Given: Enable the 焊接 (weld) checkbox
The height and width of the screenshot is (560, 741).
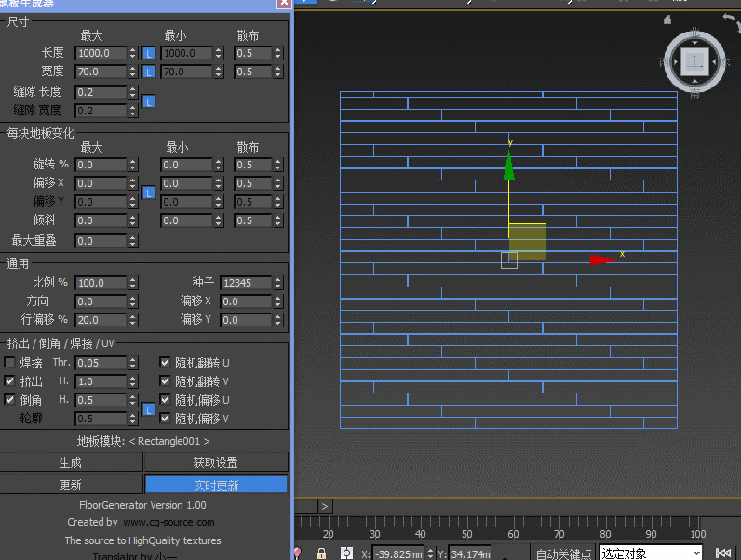Looking at the screenshot, I should click(x=10, y=362).
